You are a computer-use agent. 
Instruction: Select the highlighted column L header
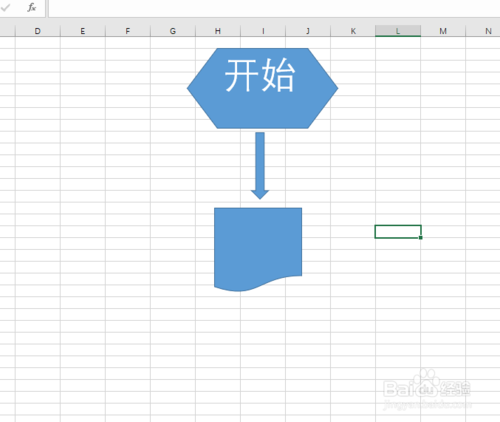click(398, 31)
